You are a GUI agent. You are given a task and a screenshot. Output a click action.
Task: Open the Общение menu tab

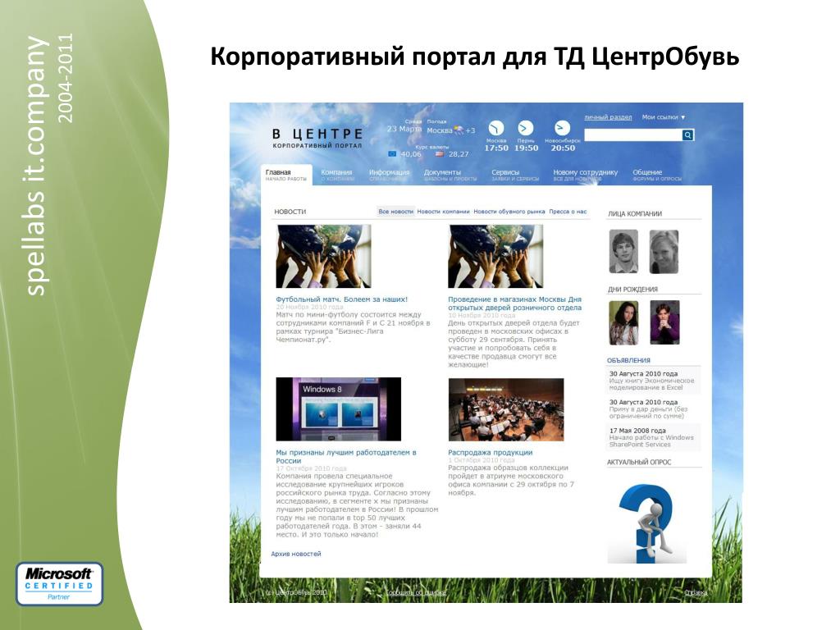pos(657,176)
